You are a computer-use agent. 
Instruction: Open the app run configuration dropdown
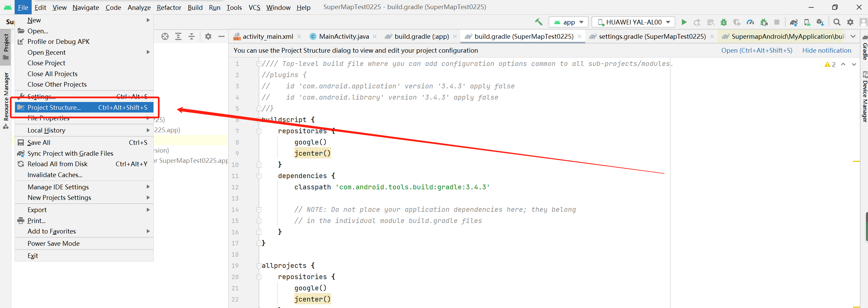(569, 22)
